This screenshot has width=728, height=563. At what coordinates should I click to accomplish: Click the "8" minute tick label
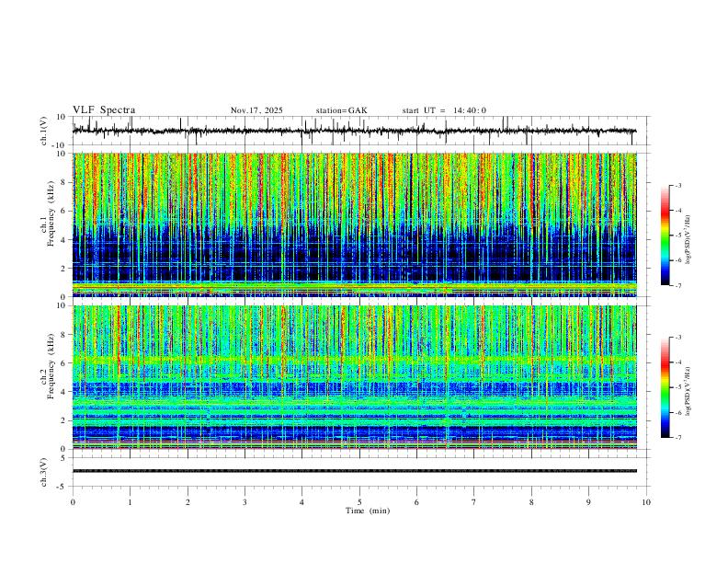(x=531, y=502)
